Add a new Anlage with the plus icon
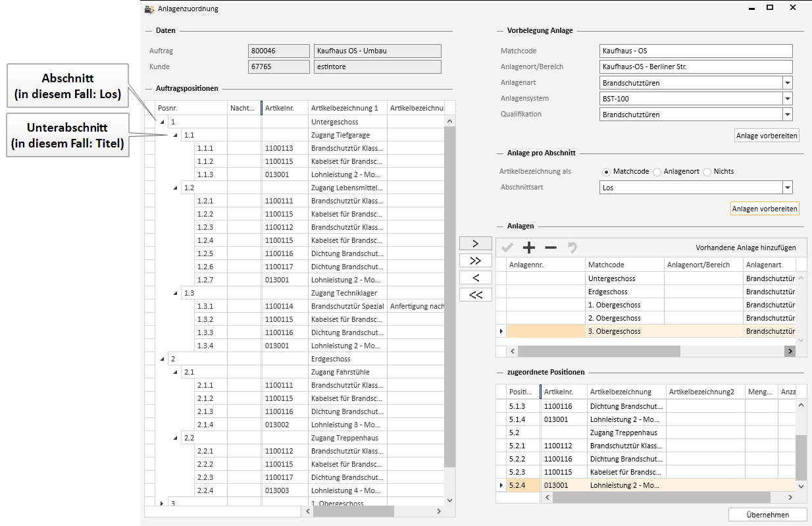Viewport: 812px width, 526px height. point(529,248)
